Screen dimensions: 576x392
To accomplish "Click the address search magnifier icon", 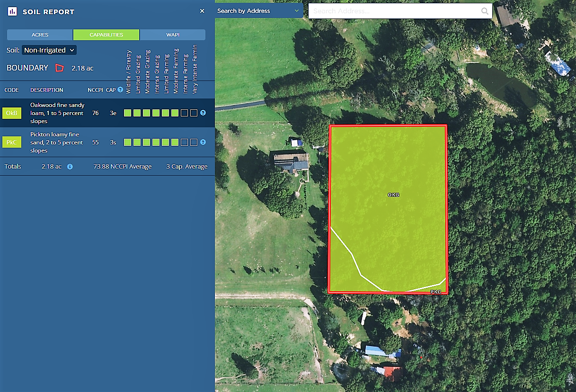I will pyautogui.click(x=485, y=11).
